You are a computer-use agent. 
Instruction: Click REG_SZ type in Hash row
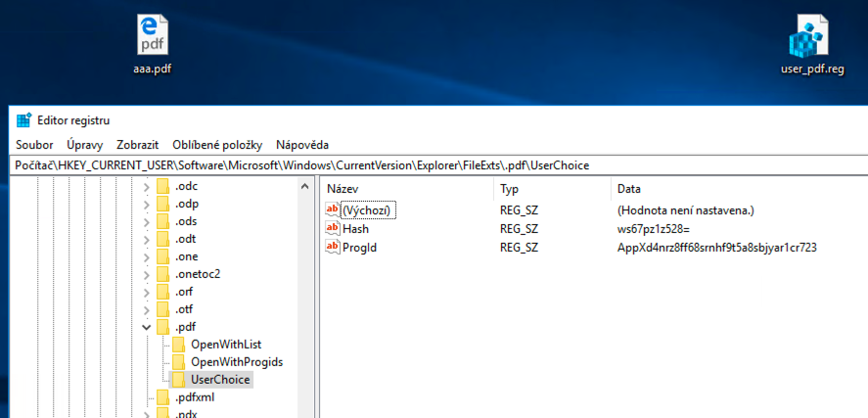pyautogui.click(x=519, y=229)
